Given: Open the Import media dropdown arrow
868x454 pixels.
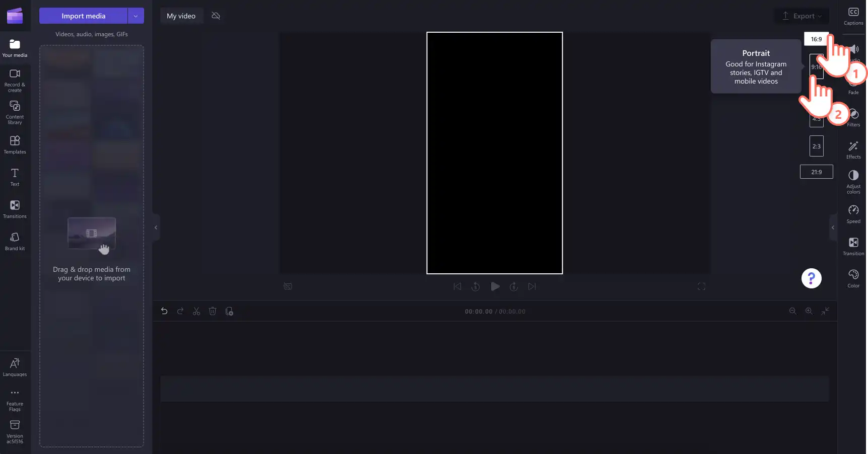Looking at the screenshot, I should tap(136, 16).
